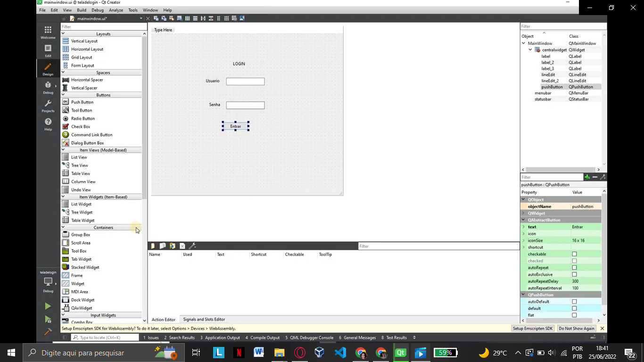Click the Do Not Show Again button

[x=576, y=329]
